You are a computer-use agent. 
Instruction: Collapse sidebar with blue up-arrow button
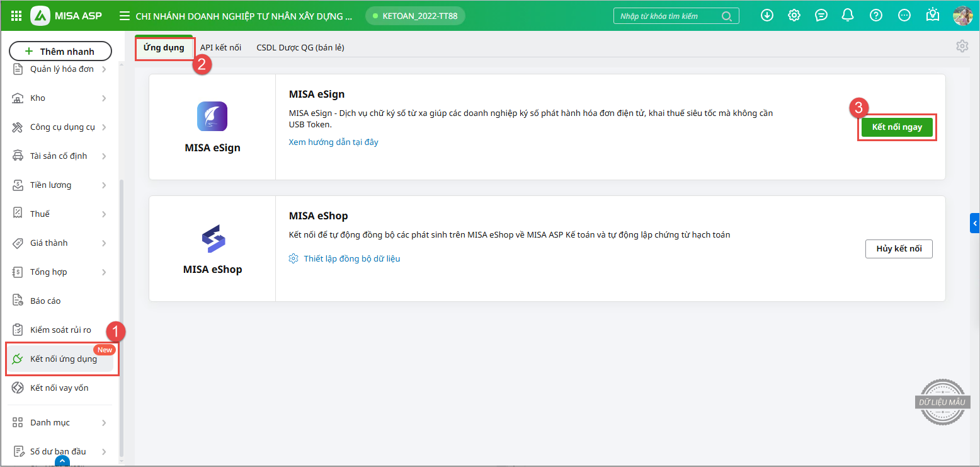tap(62, 461)
